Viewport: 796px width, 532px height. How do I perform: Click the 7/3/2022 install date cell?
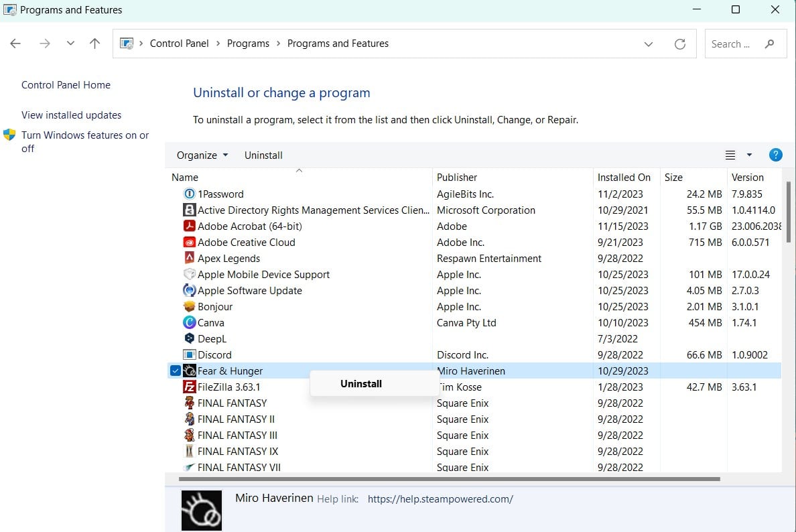[x=617, y=338]
